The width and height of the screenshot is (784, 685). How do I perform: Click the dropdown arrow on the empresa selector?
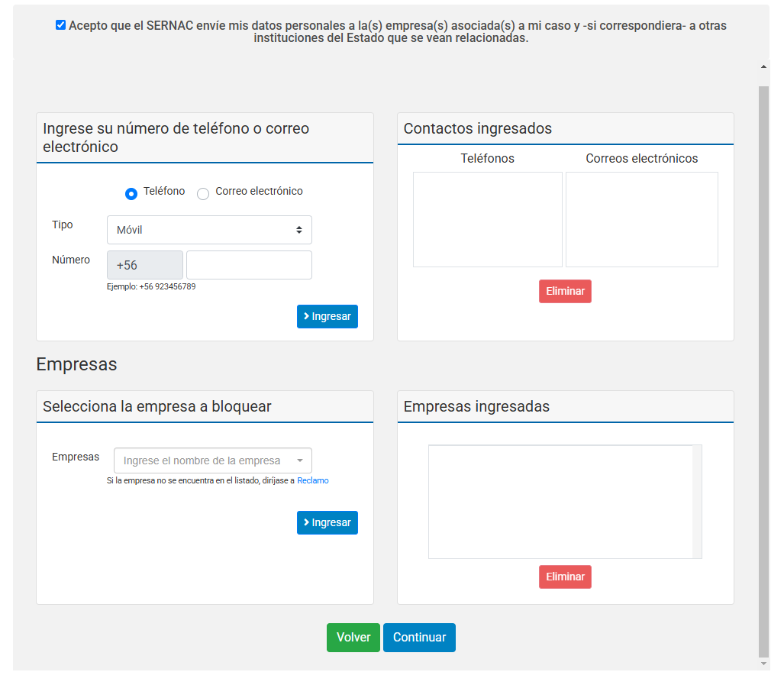click(x=301, y=460)
